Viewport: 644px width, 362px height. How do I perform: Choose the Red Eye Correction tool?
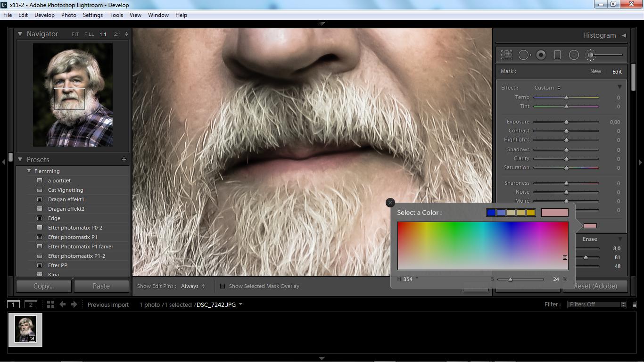pos(541,55)
